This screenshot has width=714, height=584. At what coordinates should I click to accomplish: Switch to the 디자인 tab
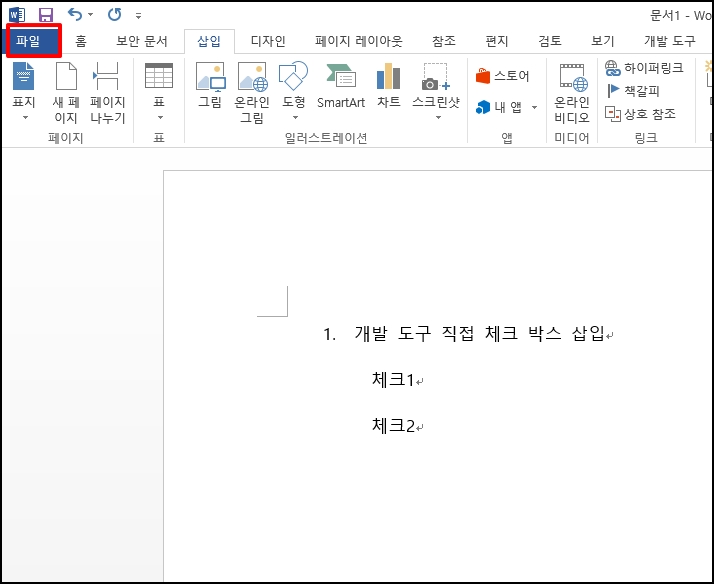(x=268, y=41)
